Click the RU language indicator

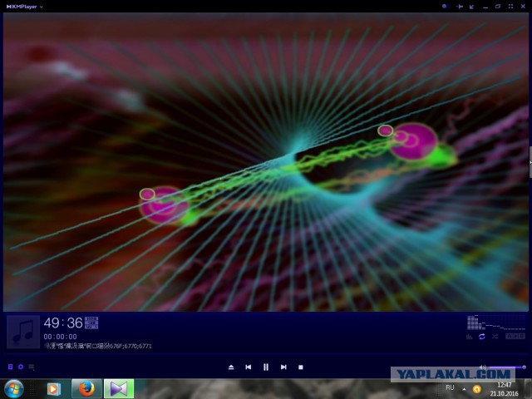(x=450, y=387)
